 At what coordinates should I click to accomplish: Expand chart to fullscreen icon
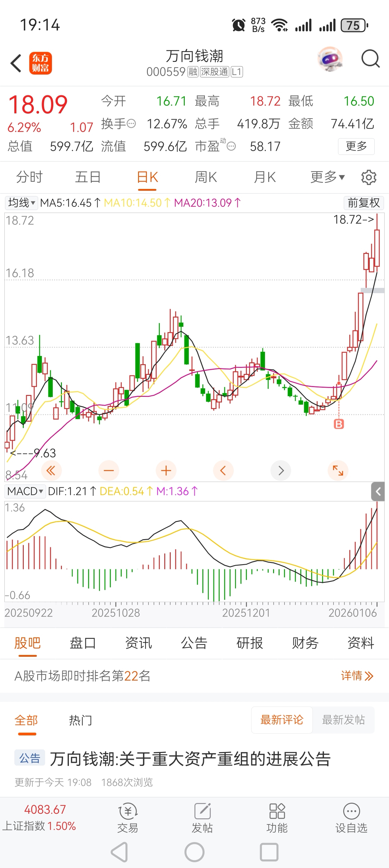338,470
